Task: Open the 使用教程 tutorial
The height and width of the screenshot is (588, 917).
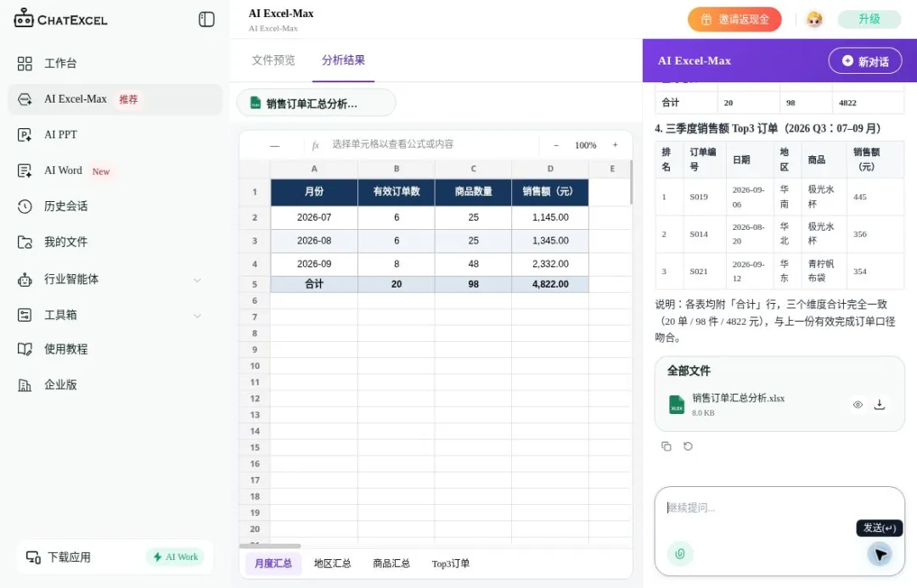Action: point(115,350)
